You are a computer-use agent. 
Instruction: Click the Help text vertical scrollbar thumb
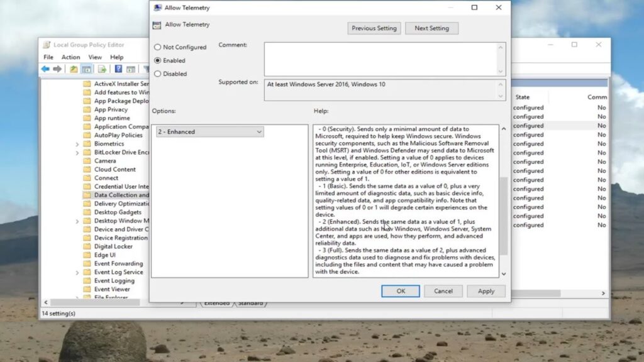[504, 216]
